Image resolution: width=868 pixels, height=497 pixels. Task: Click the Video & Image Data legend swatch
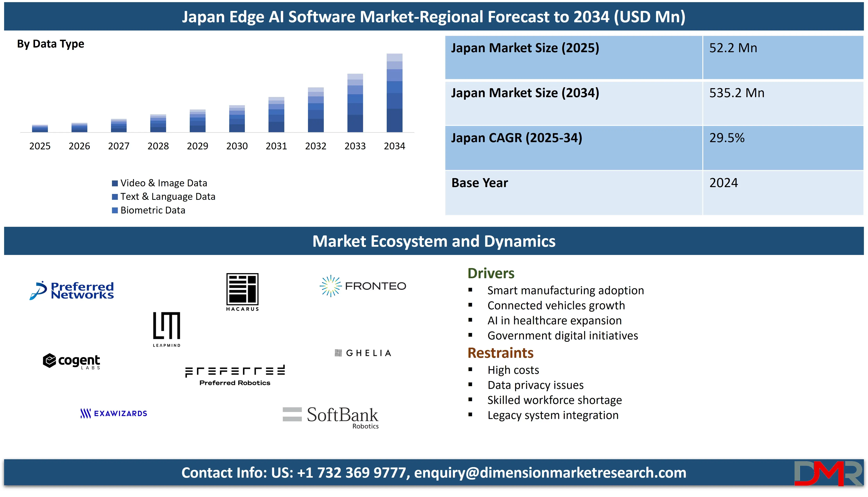pyautogui.click(x=115, y=183)
